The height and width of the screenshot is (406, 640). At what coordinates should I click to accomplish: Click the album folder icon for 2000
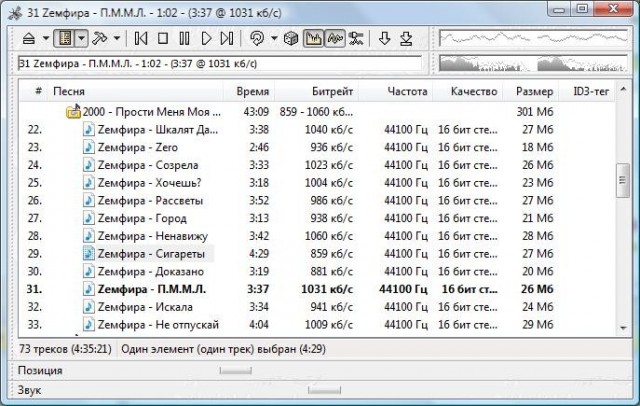73,111
